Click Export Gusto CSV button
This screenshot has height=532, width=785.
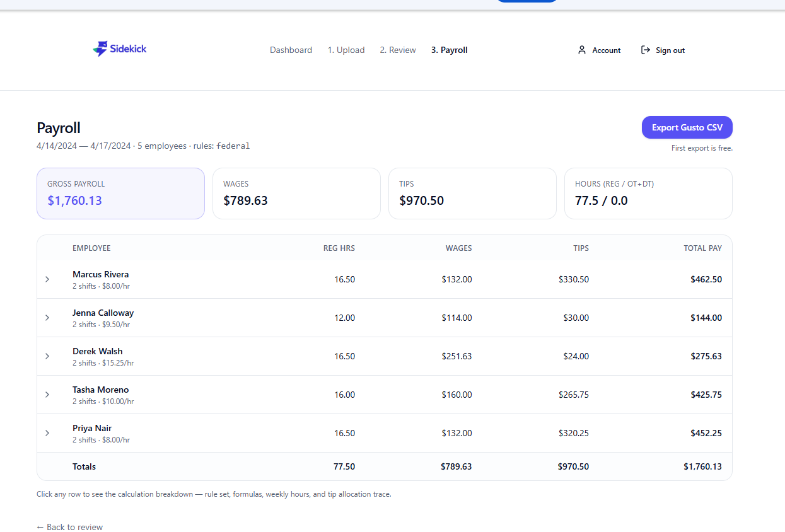687,127
